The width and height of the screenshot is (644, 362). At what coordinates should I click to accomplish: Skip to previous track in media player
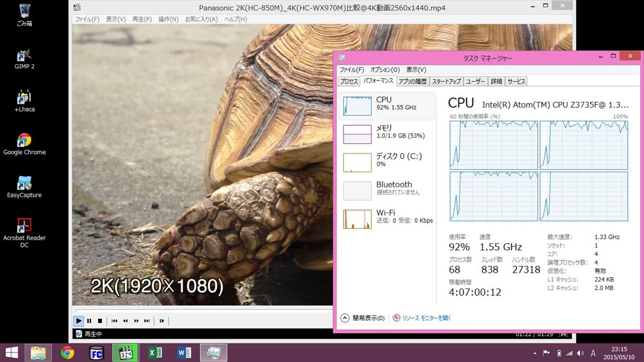point(114,321)
